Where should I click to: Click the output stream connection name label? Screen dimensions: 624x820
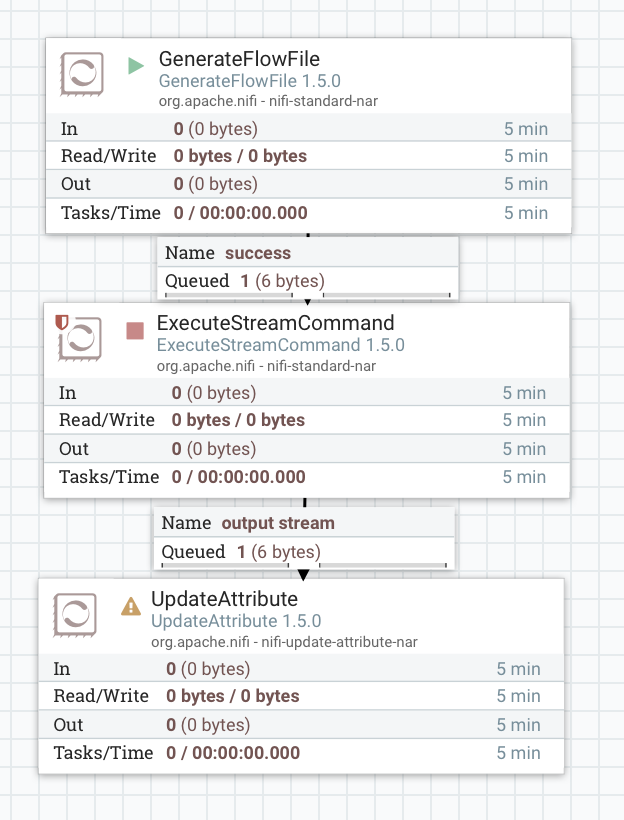coord(278,523)
